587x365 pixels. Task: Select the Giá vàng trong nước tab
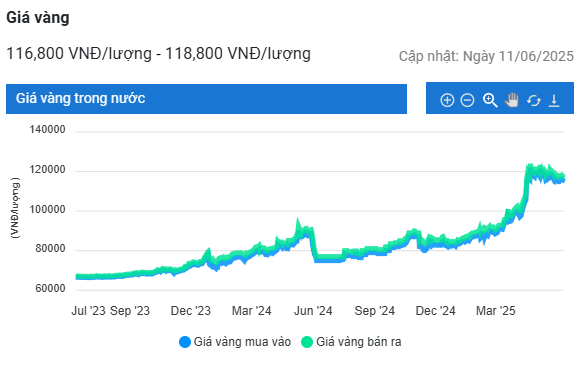(206, 99)
